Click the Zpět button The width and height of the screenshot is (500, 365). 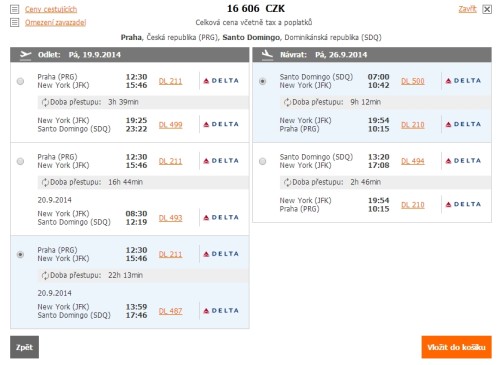(24, 347)
